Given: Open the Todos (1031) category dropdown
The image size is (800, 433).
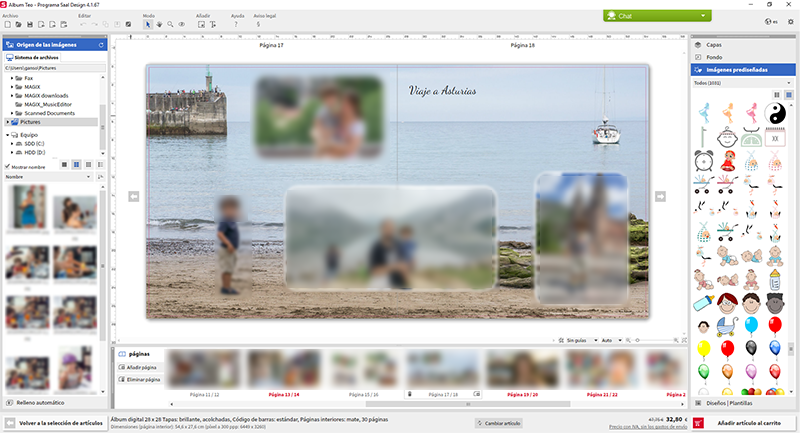Looking at the screenshot, I should [743, 83].
